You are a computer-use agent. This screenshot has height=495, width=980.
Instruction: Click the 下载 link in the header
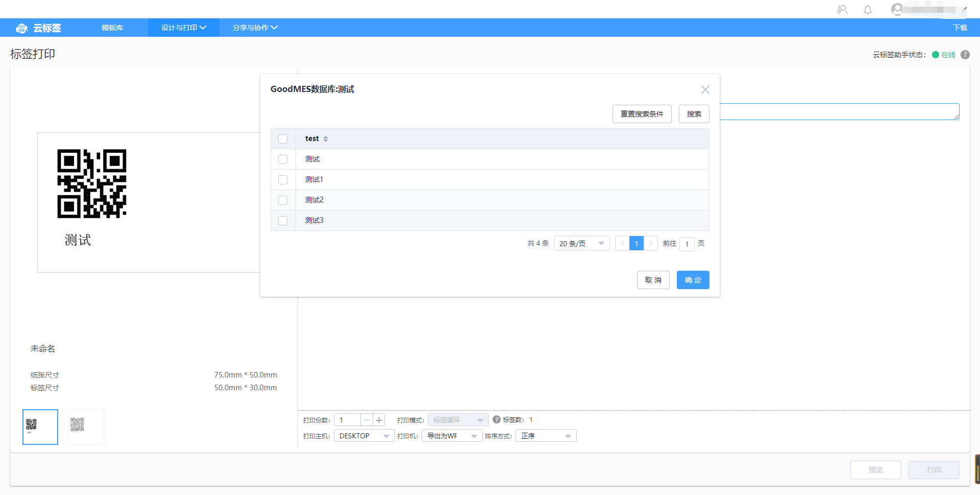(960, 28)
